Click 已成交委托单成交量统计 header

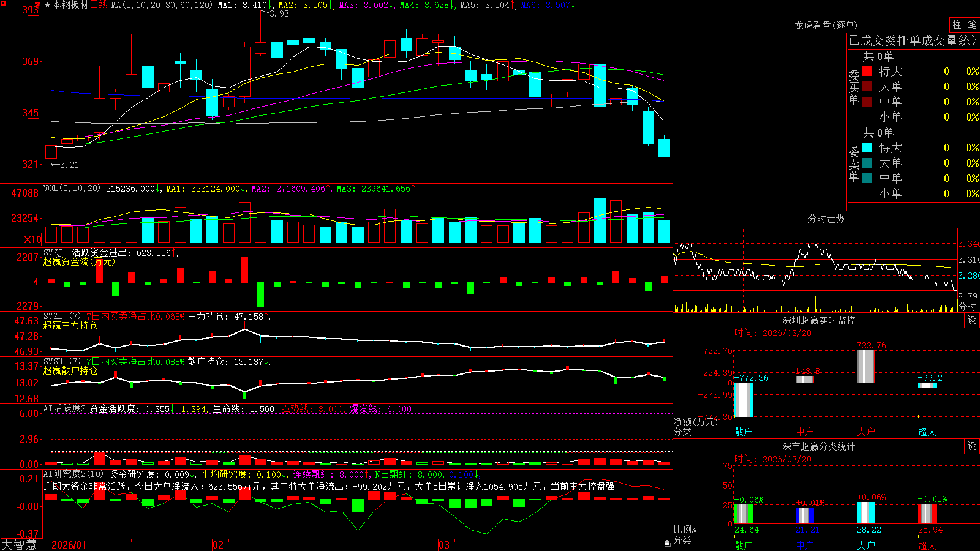coord(914,40)
